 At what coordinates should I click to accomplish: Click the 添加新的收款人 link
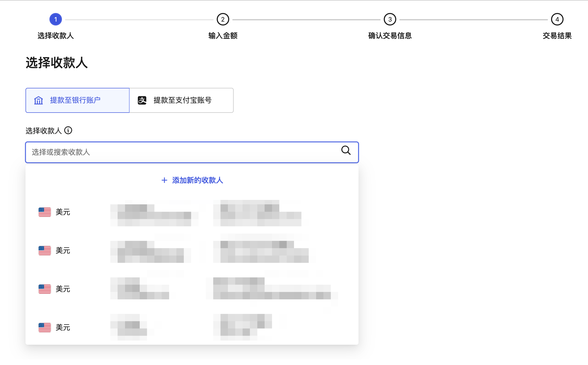click(x=197, y=180)
